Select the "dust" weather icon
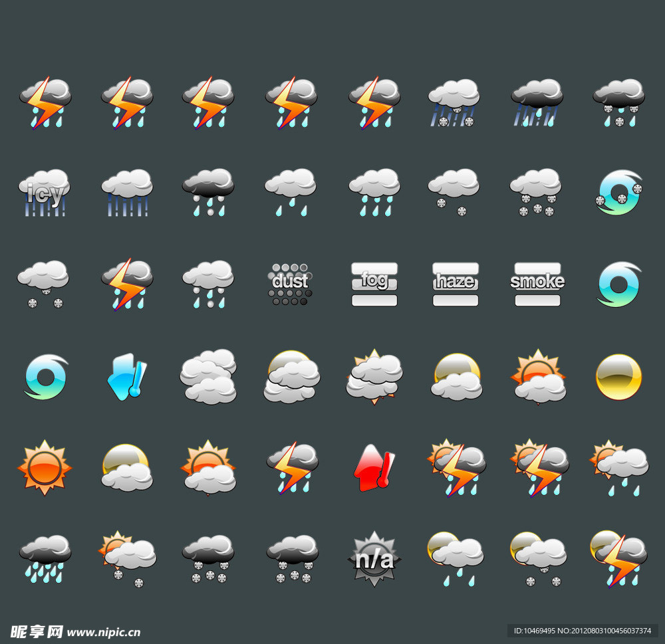The width and height of the screenshot is (665, 644). tap(291, 283)
